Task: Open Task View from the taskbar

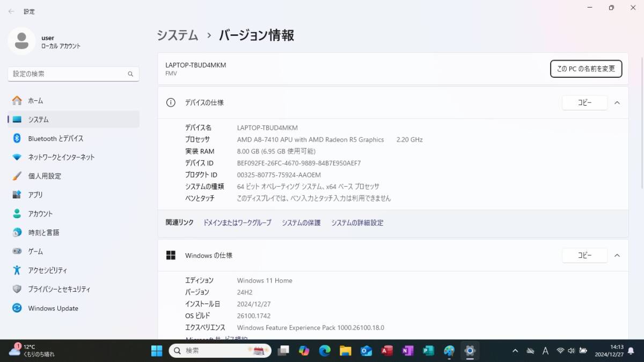Action: [283, 351]
